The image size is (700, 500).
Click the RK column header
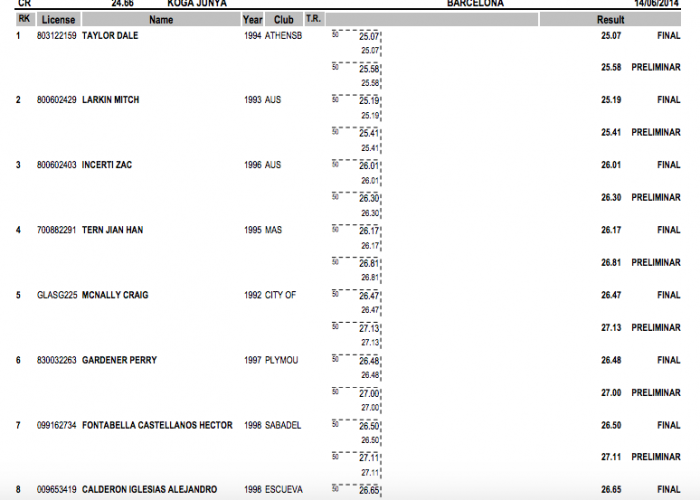25,19
